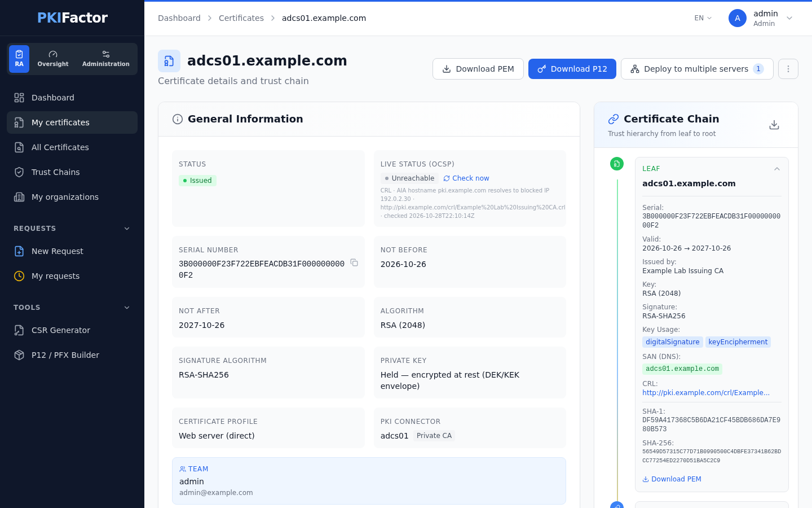The image size is (812, 508).
Task: Open the EN language dropdown
Action: [703, 18]
